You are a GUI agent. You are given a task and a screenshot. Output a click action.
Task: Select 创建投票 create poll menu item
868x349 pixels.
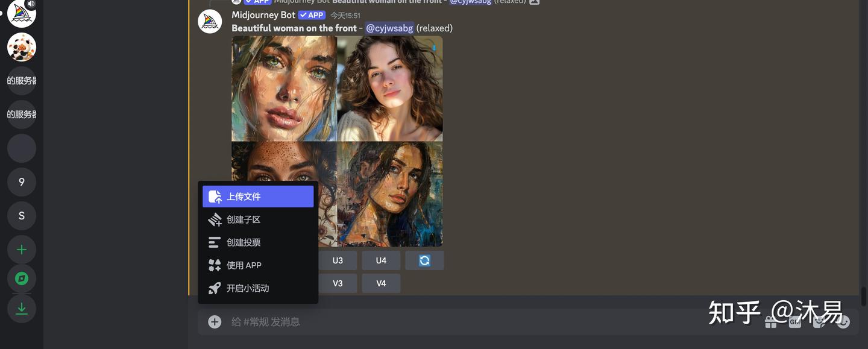click(x=258, y=242)
